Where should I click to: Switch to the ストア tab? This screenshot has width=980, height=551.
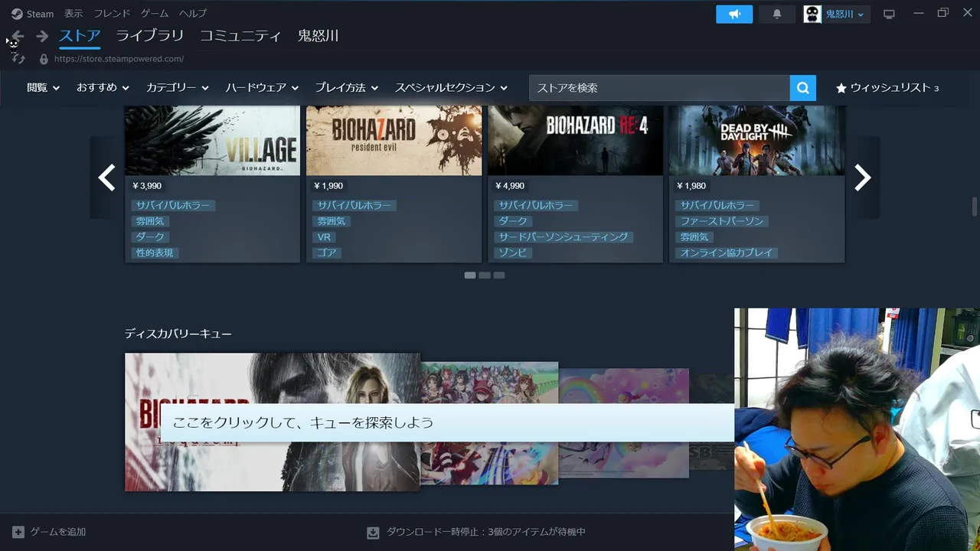[80, 36]
